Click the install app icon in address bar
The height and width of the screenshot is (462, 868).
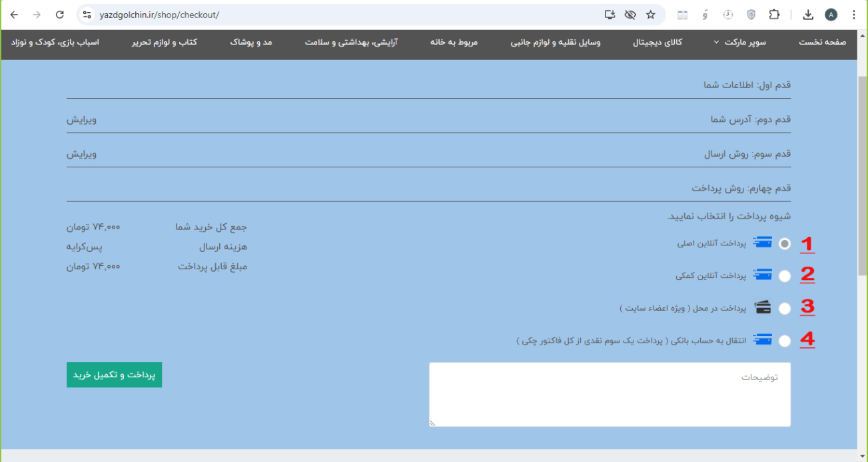click(610, 15)
